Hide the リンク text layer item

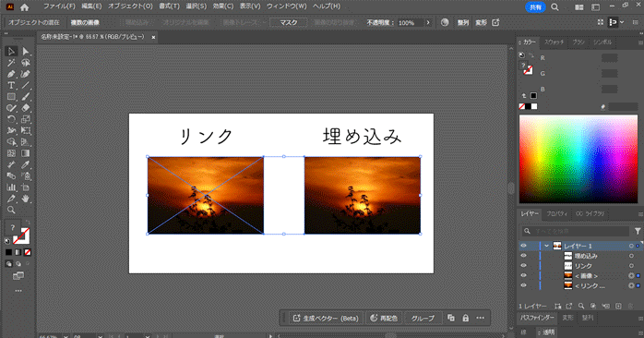(x=523, y=266)
